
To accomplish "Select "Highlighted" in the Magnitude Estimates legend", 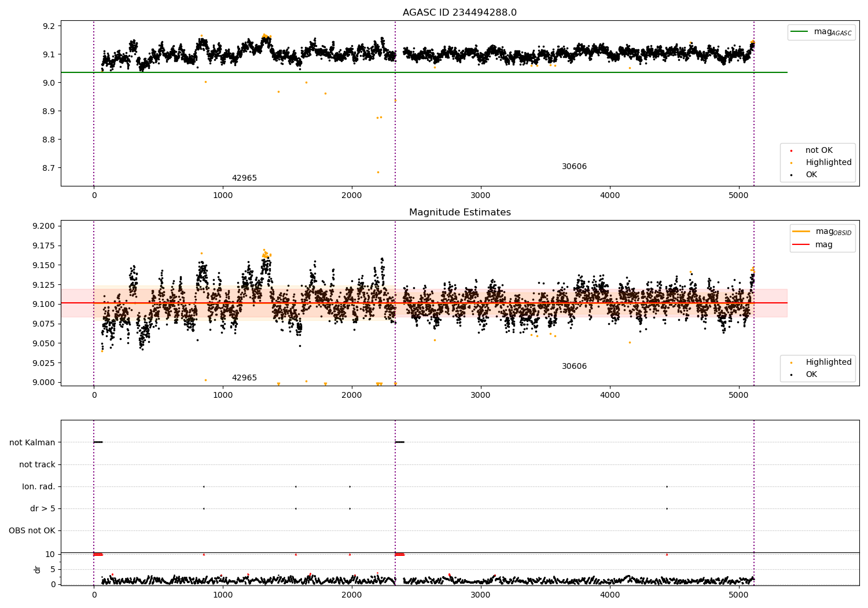I will 828,362.
